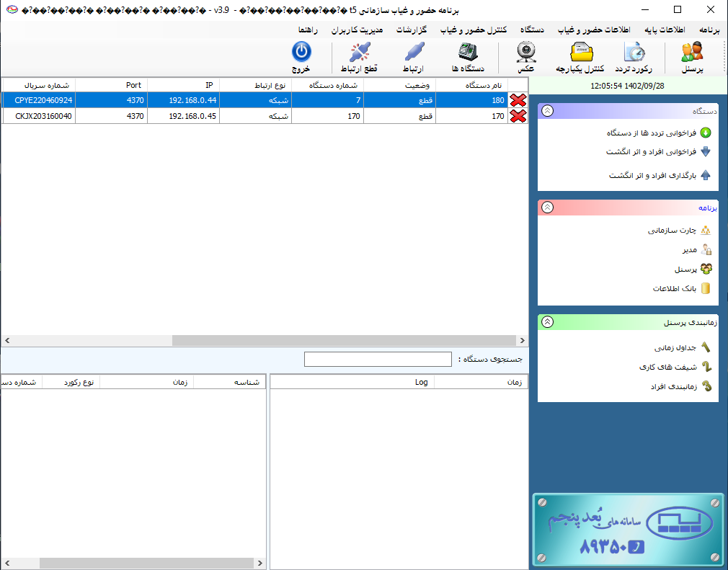Image resolution: width=728 pixels, height=570 pixels.
Task: Click right arrow of device table scrollbar
Action: pyautogui.click(x=523, y=341)
